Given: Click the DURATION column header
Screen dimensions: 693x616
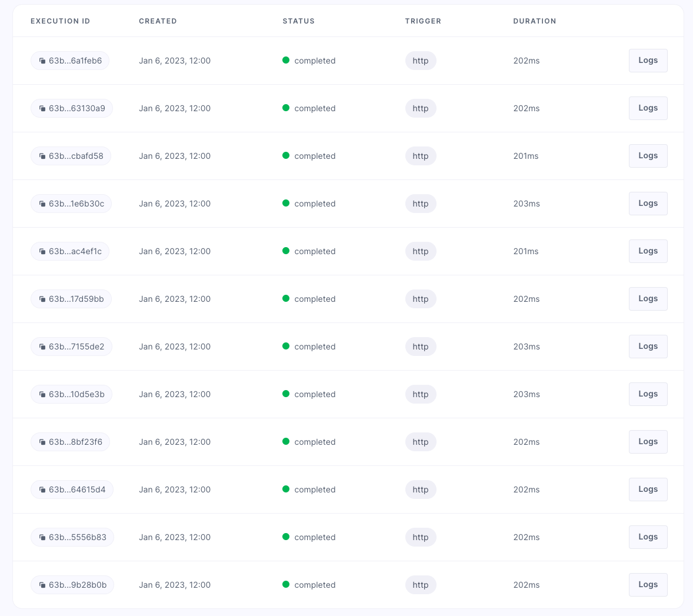Looking at the screenshot, I should click(x=534, y=21).
